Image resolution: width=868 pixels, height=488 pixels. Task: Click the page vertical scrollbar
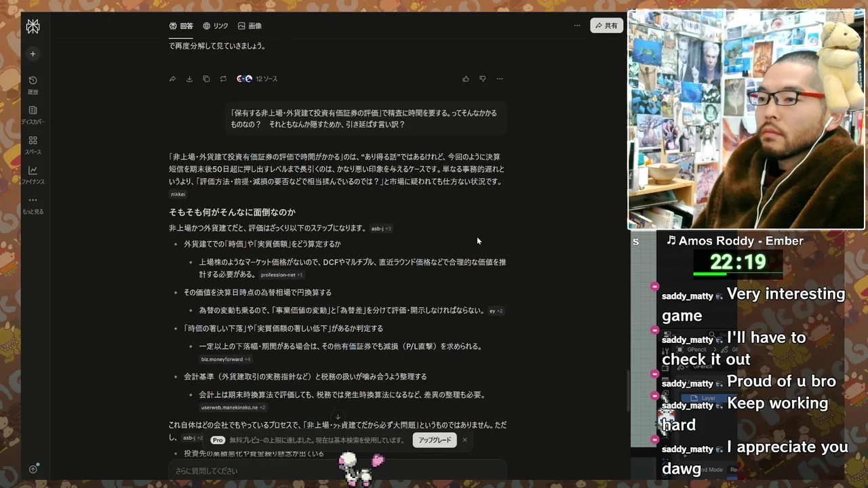tap(627, 390)
